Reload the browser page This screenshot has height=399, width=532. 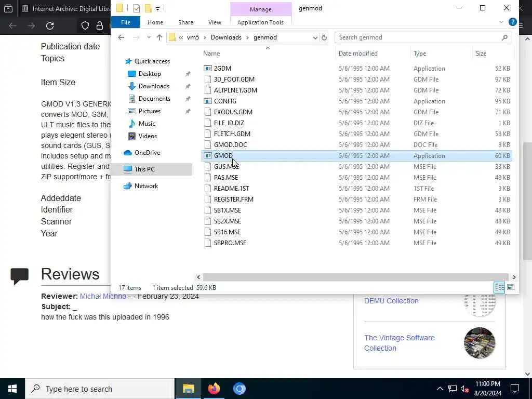click(x=50, y=26)
